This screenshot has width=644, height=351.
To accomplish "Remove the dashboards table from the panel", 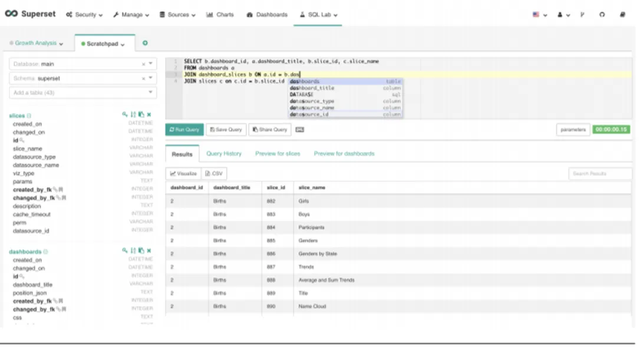I will coord(149,250).
